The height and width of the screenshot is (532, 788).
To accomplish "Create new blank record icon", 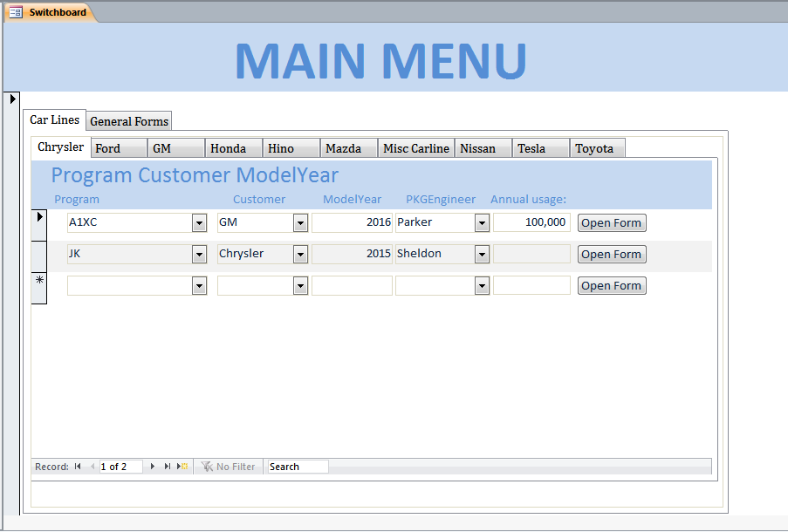I will pos(182,467).
